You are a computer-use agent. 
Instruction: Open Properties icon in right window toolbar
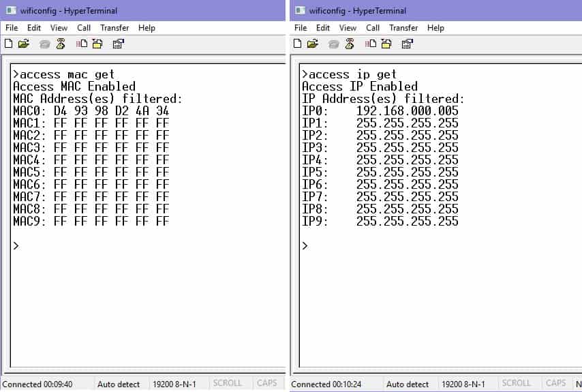point(408,44)
